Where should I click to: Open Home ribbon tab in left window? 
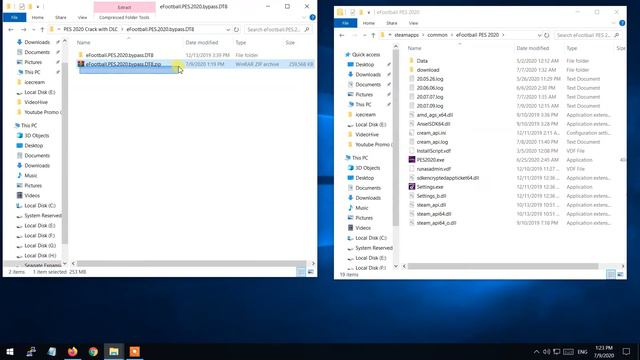[x=38, y=18]
